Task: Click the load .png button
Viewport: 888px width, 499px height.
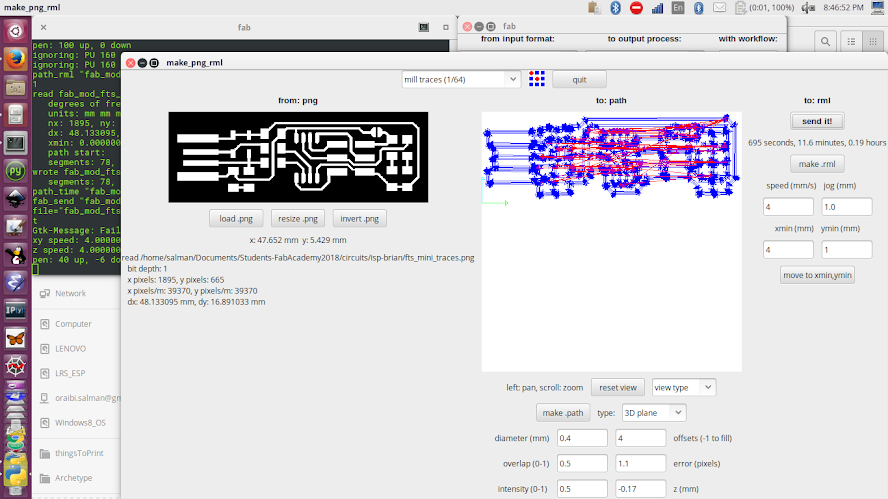Action: pyautogui.click(x=236, y=219)
